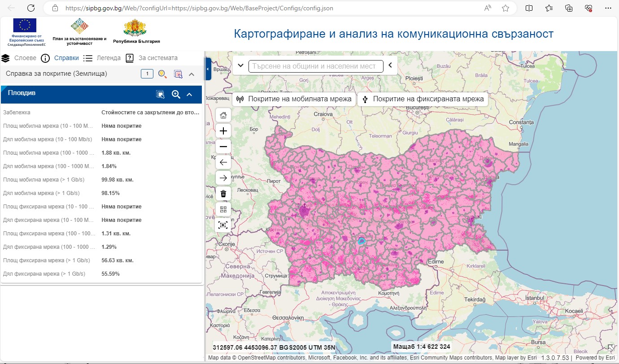Open the Read Aloud option in address bar
This screenshot has width=619, height=364.
pos(488,8)
